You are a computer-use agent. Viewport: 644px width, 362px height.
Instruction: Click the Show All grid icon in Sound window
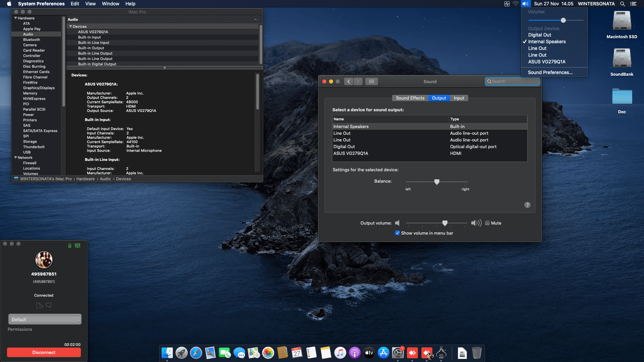[371, 81]
